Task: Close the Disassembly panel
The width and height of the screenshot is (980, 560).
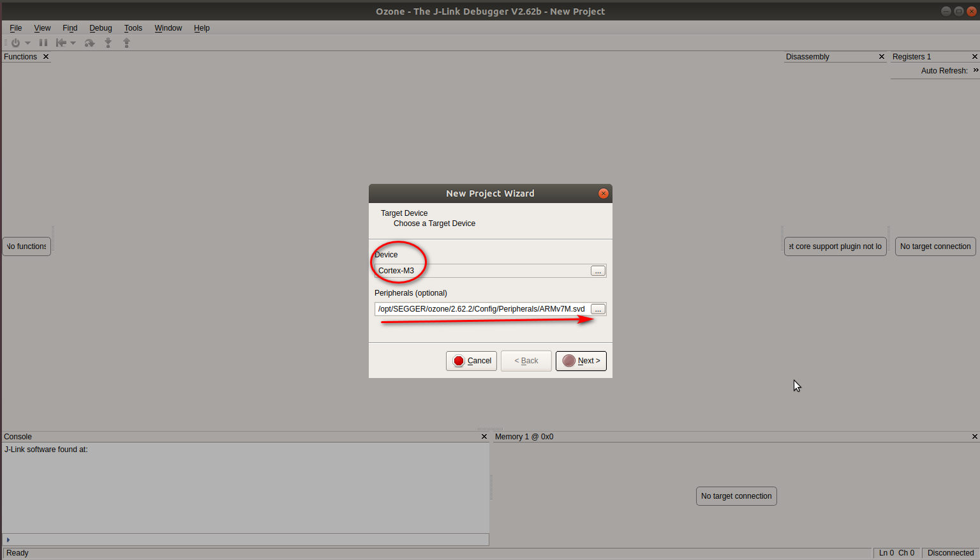Action: click(x=882, y=57)
